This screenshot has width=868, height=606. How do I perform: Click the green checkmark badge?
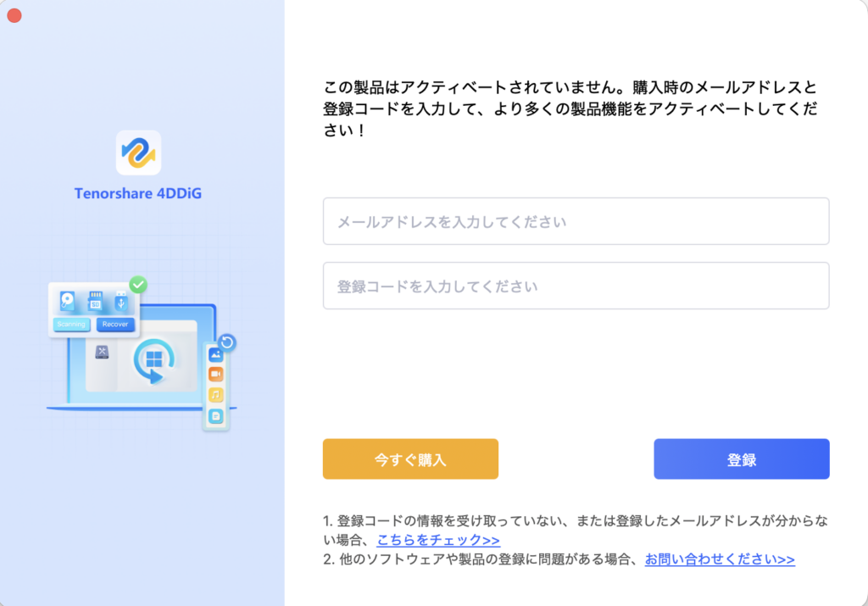coord(137,285)
